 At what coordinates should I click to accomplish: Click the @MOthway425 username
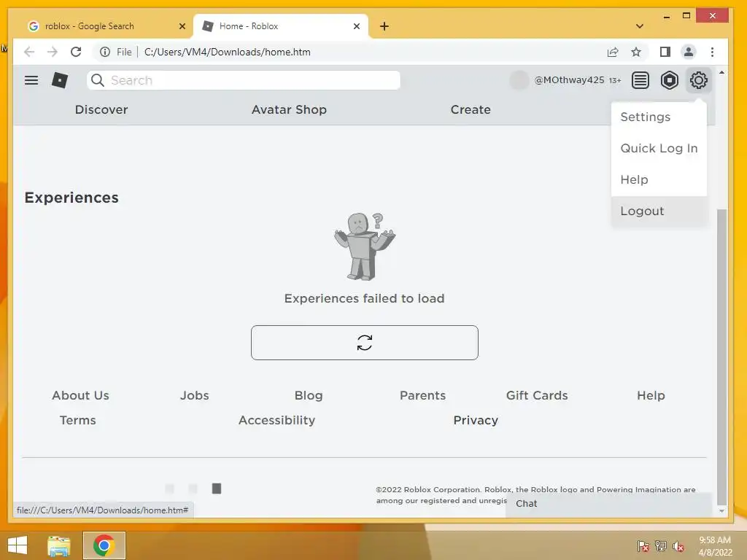(x=569, y=80)
